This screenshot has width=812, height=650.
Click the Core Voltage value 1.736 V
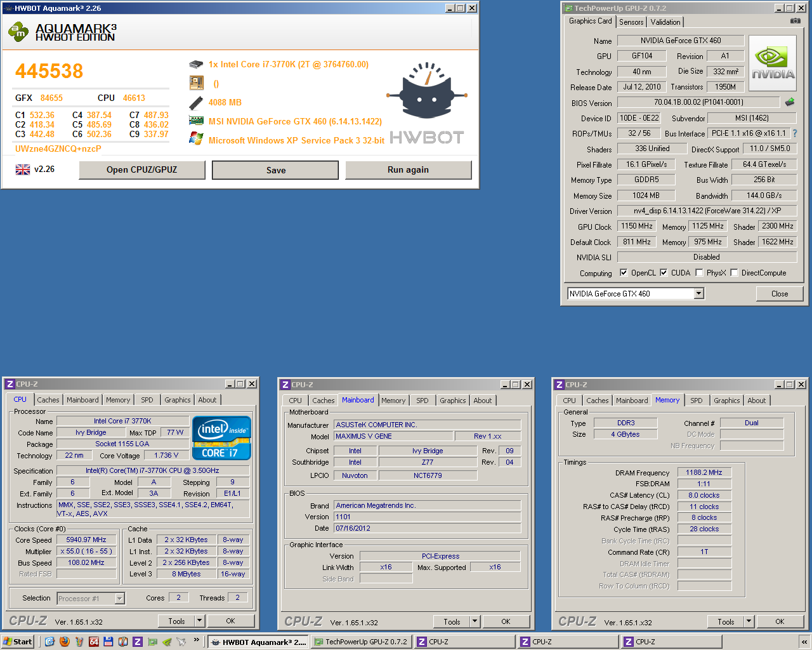point(166,455)
